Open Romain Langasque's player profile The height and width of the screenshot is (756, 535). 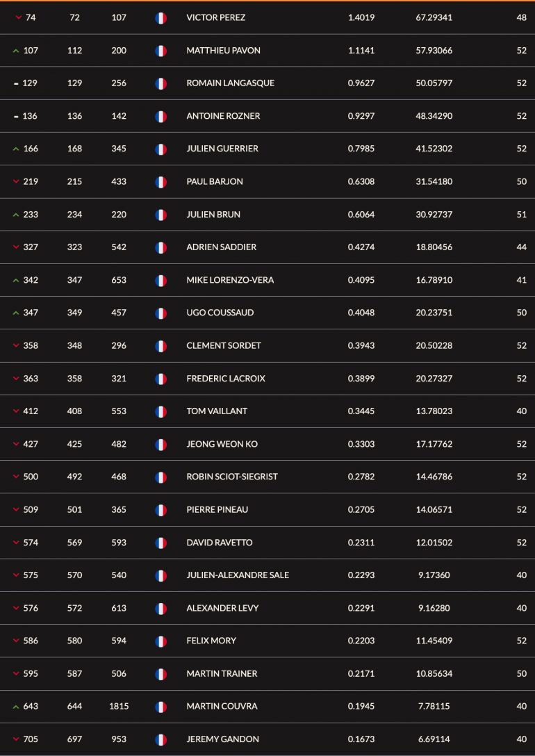point(231,83)
